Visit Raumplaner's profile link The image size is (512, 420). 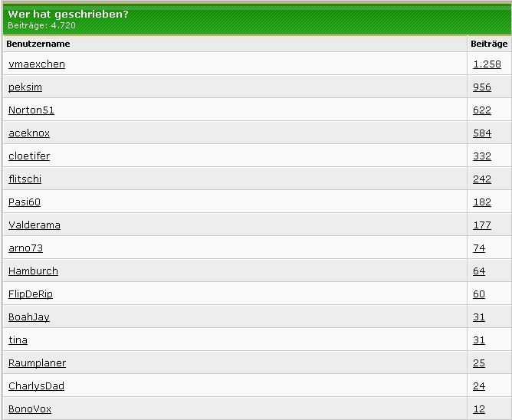(37, 363)
